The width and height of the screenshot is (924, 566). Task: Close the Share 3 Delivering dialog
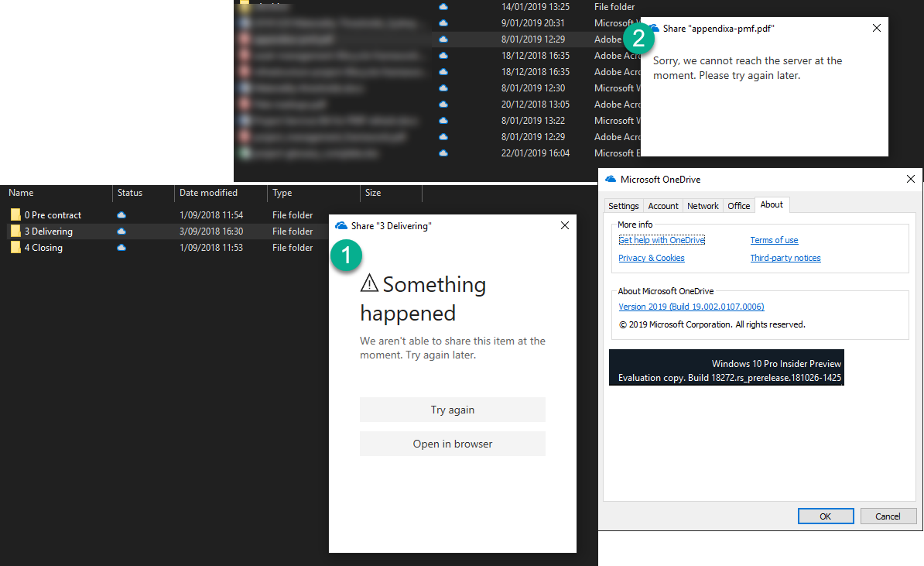click(564, 225)
